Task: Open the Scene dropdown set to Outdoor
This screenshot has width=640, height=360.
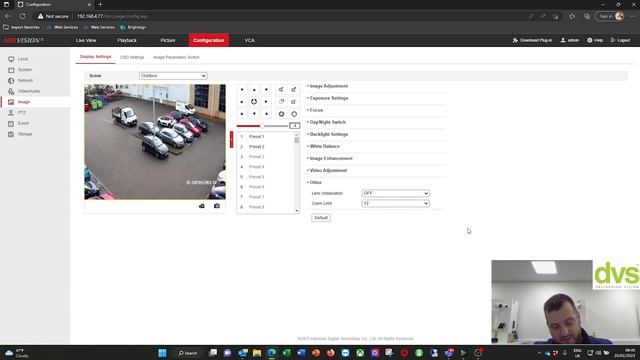Action: point(173,76)
